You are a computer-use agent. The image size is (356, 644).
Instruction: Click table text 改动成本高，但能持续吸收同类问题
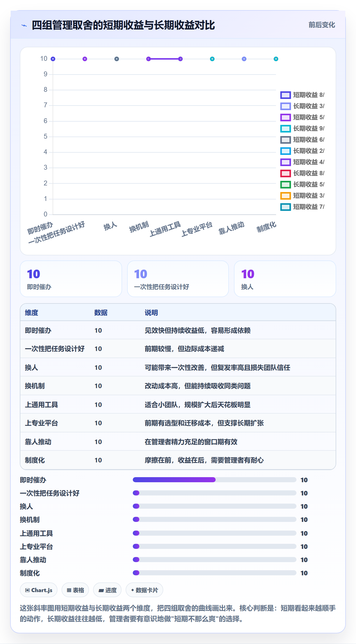click(198, 386)
